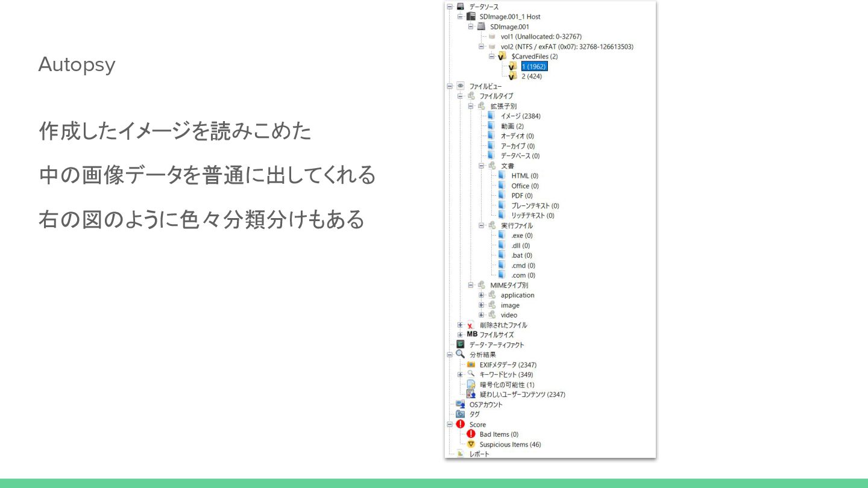The width and height of the screenshot is (868, 488).
Task: Click the yellow Suspicious Items icon
Action: click(x=471, y=444)
